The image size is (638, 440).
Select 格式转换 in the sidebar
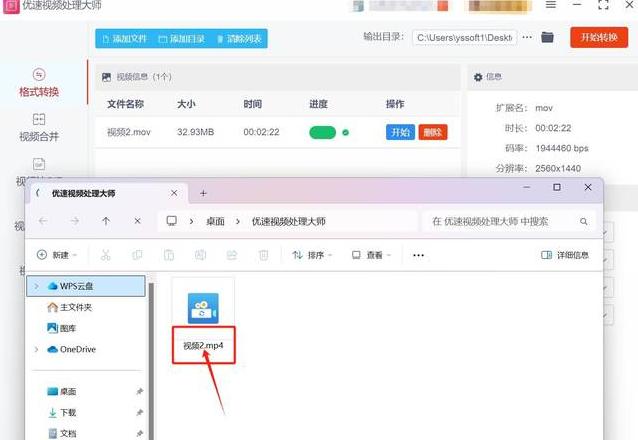point(39,83)
